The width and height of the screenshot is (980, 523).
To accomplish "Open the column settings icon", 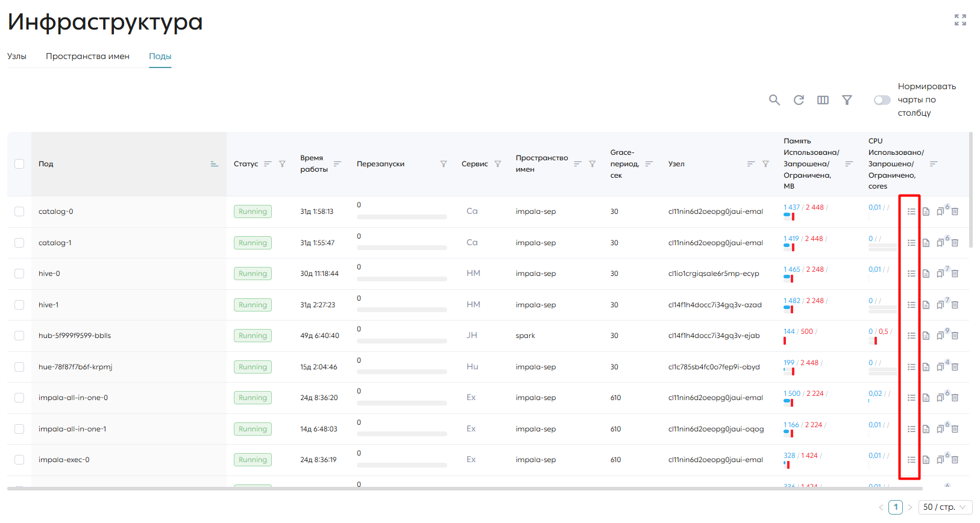I will [823, 100].
